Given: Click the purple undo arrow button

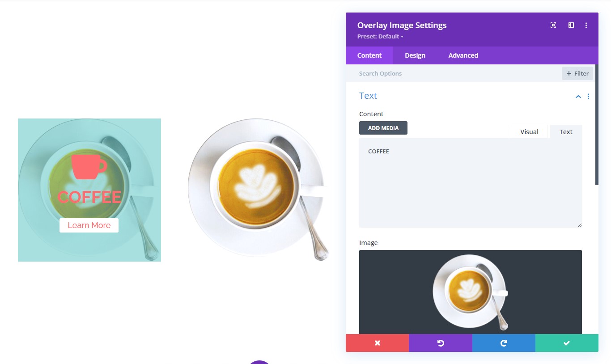Looking at the screenshot, I should coord(441,343).
